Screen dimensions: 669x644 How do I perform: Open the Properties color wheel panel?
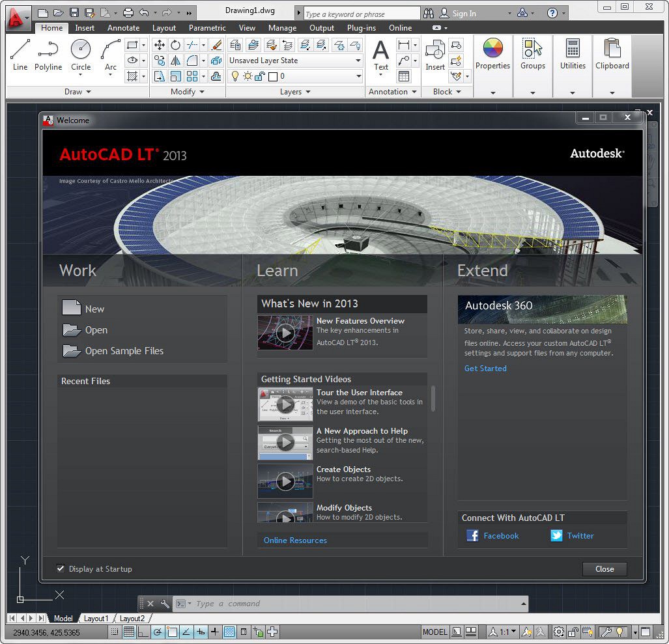tap(492, 55)
